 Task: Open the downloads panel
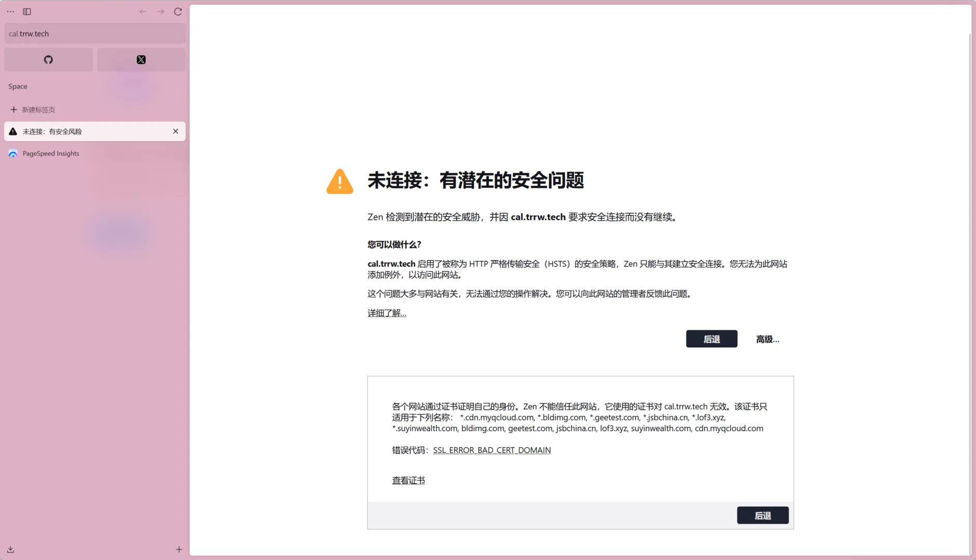click(x=10, y=549)
